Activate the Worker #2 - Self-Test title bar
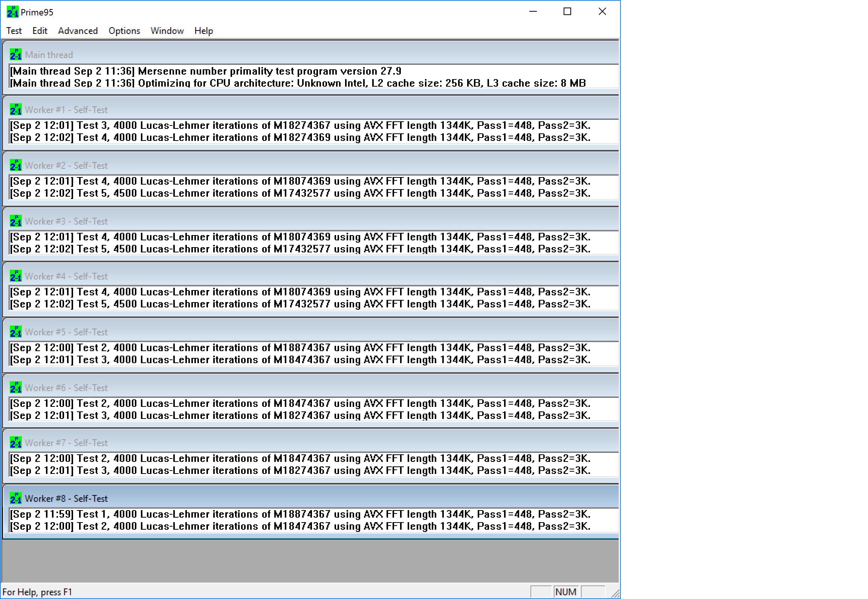 tap(310, 164)
